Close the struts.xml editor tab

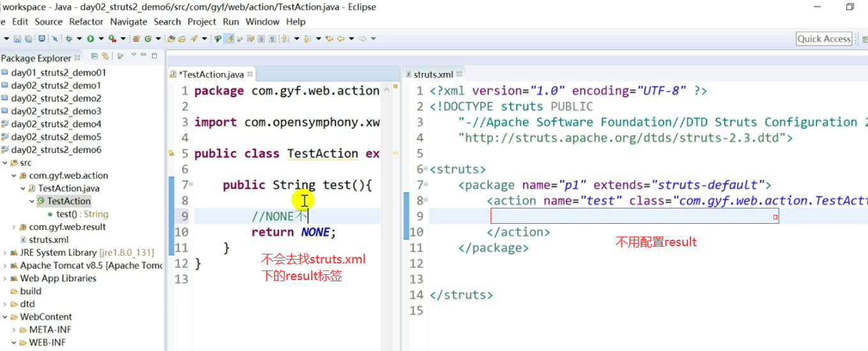460,75
